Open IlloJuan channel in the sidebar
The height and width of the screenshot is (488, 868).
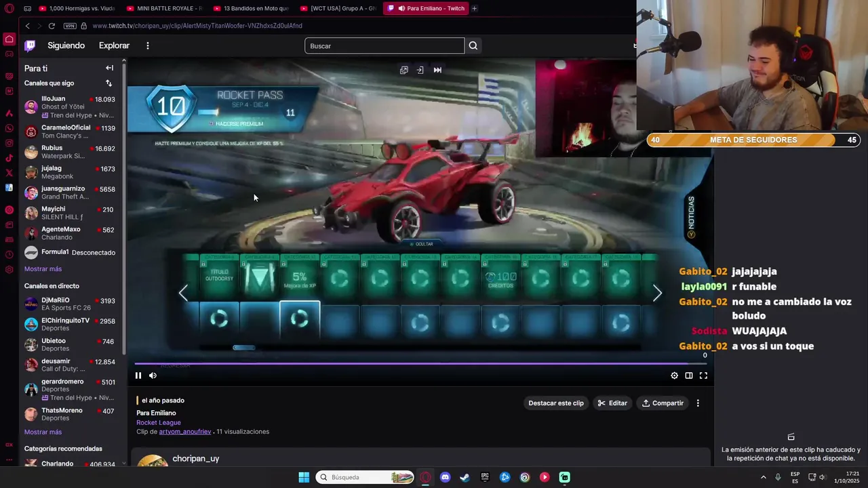(x=70, y=106)
